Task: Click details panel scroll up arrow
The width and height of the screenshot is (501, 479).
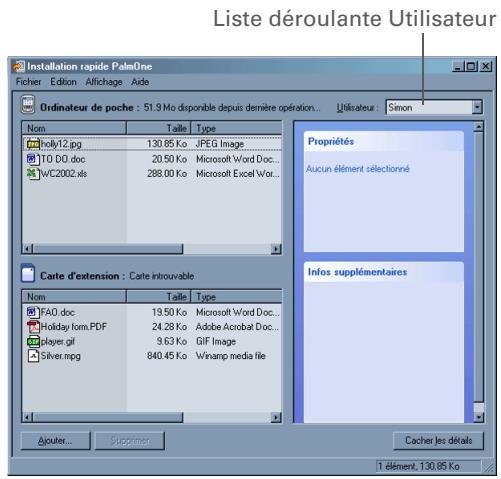Action: pos(478,127)
